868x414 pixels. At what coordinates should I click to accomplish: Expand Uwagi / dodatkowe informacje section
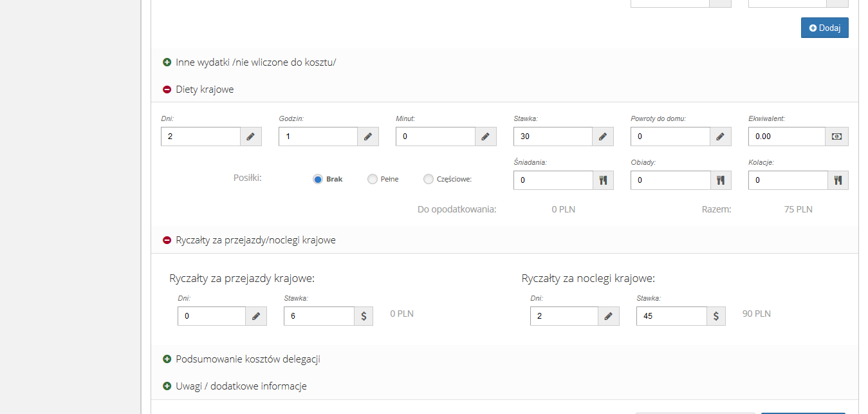tap(167, 386)
